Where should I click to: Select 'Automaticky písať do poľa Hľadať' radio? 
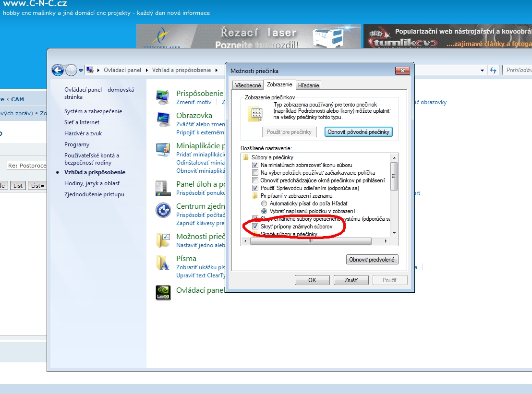point(264,203)
